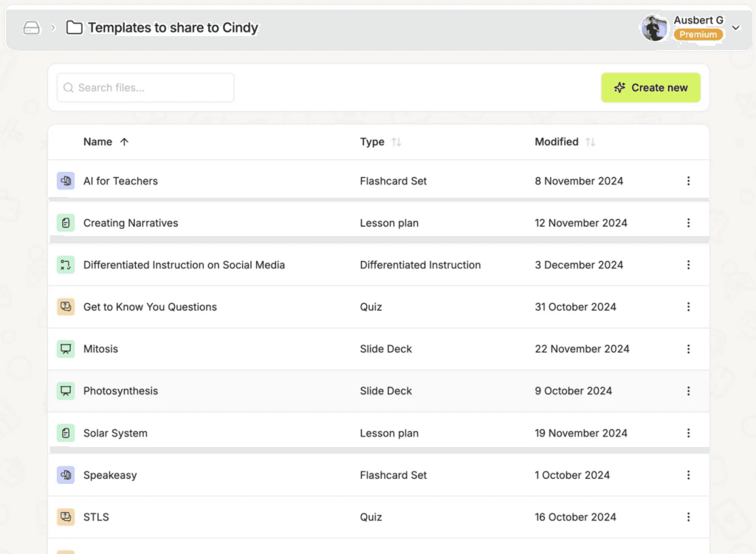The image size is (756, 554).
Task: Click the Ausbert G username
Action: pos(698,20)
